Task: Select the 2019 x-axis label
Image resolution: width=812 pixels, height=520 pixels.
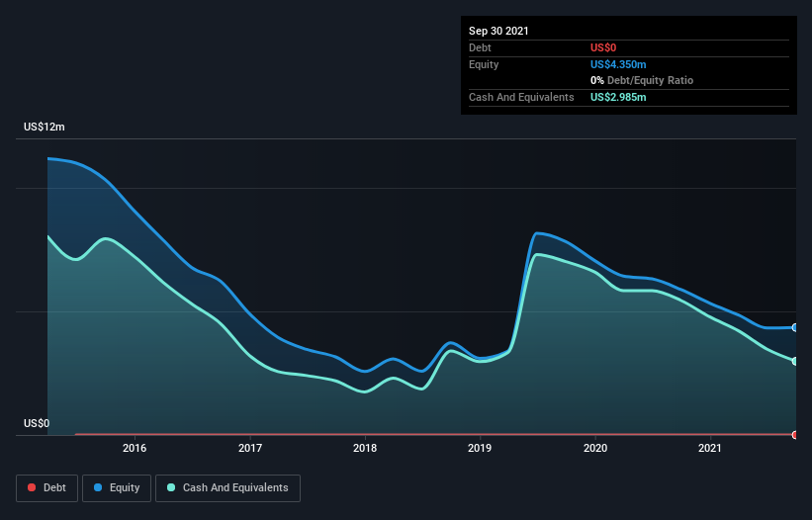Action: 480,448
